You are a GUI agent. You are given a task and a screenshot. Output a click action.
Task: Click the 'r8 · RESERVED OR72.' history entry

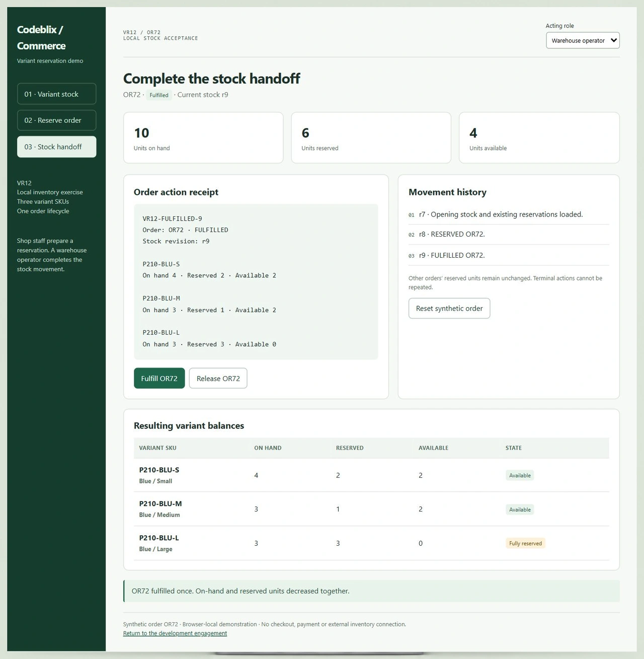(x=509, y=234)
